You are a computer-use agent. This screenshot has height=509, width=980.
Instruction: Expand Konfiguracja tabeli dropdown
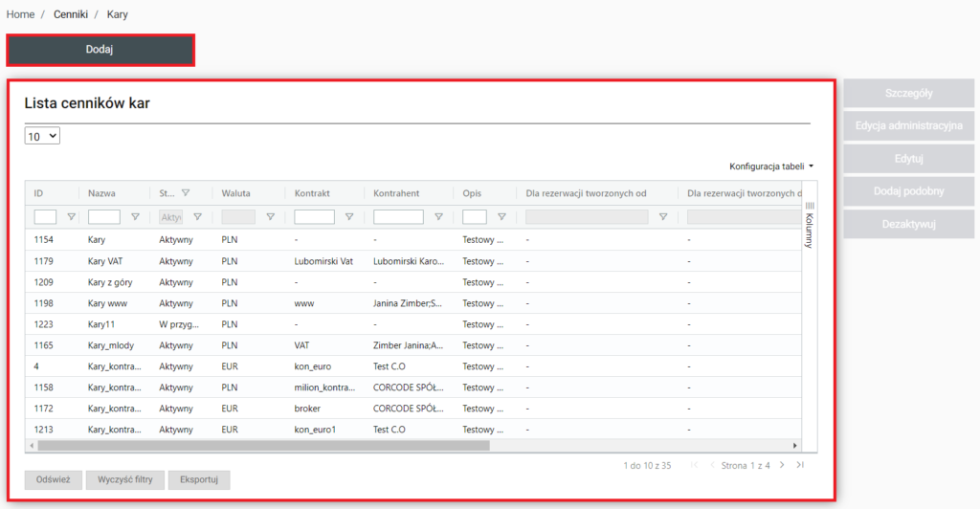771,166
